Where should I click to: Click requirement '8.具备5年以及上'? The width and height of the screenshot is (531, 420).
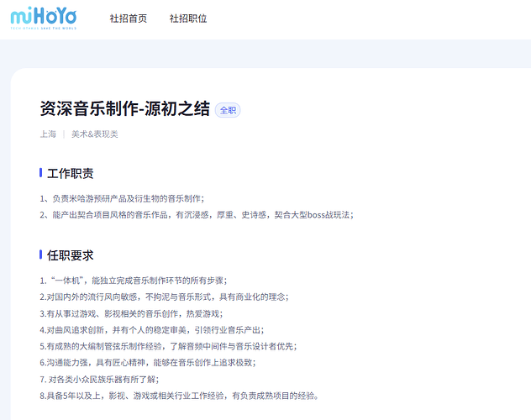click(x=179, y=396)
